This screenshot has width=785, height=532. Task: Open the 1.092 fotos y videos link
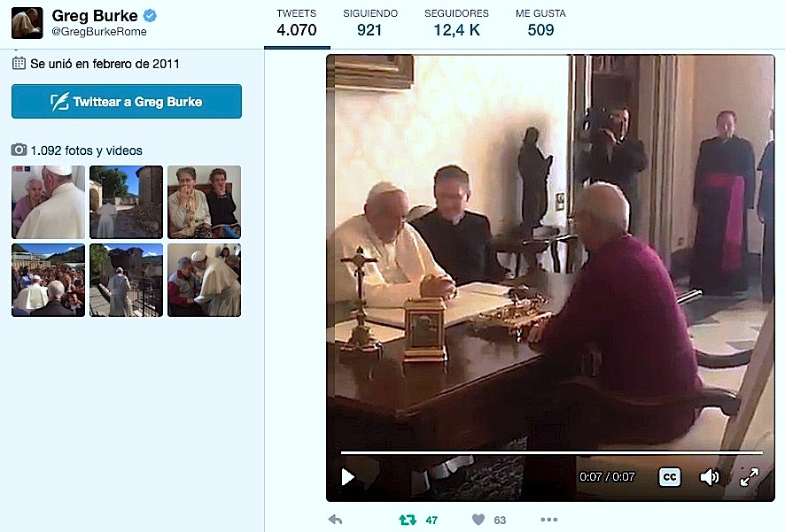click(x=86, y=150)
